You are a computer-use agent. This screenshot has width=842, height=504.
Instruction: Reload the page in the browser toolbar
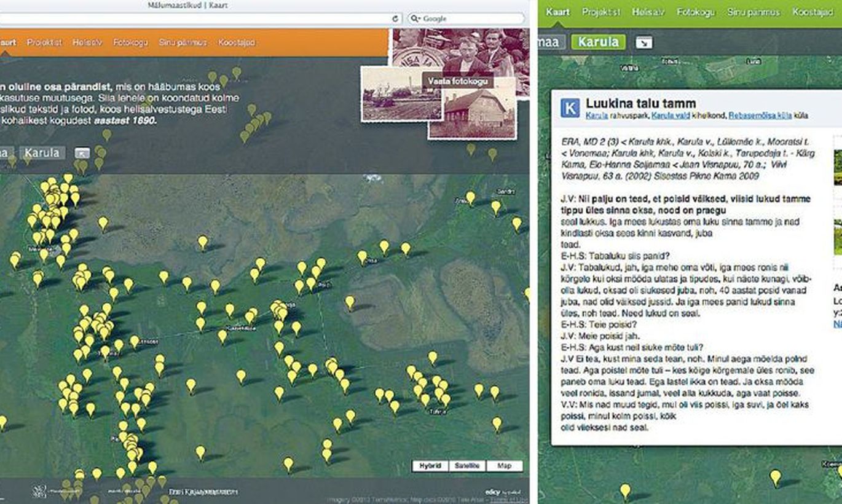click(x=396, y=18)
